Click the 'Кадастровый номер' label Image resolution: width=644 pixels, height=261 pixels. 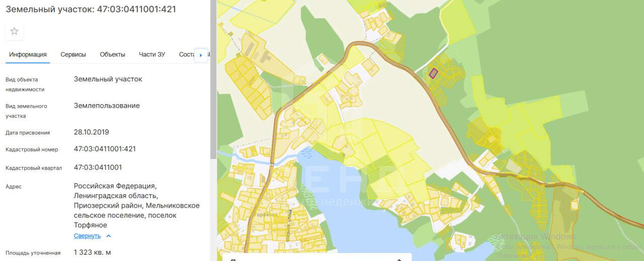coord(32,149)
